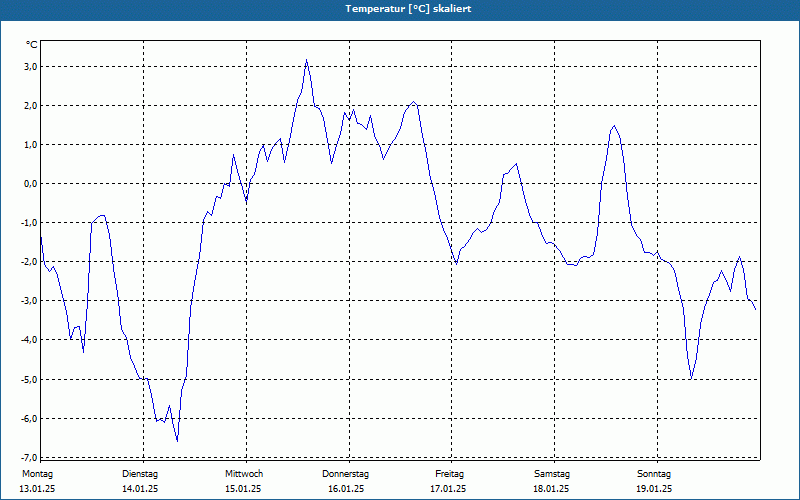Click the 17.01.25 date label
Screen dimensions: 800x500
pos(448,489)
